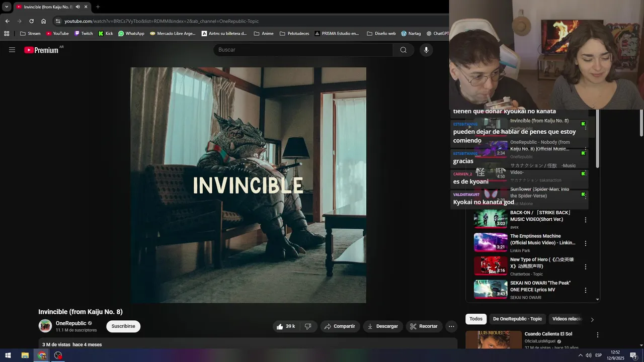Open options for BACK-ON STRIKE BACK item
The height and width of the screenshot is (362, 644).
click(586, 220)
